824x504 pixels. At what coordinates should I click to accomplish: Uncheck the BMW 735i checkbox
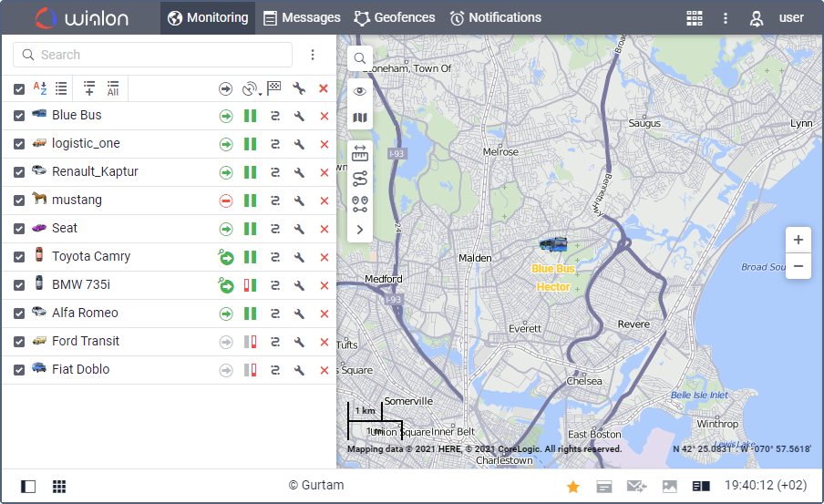coord(19,285)
